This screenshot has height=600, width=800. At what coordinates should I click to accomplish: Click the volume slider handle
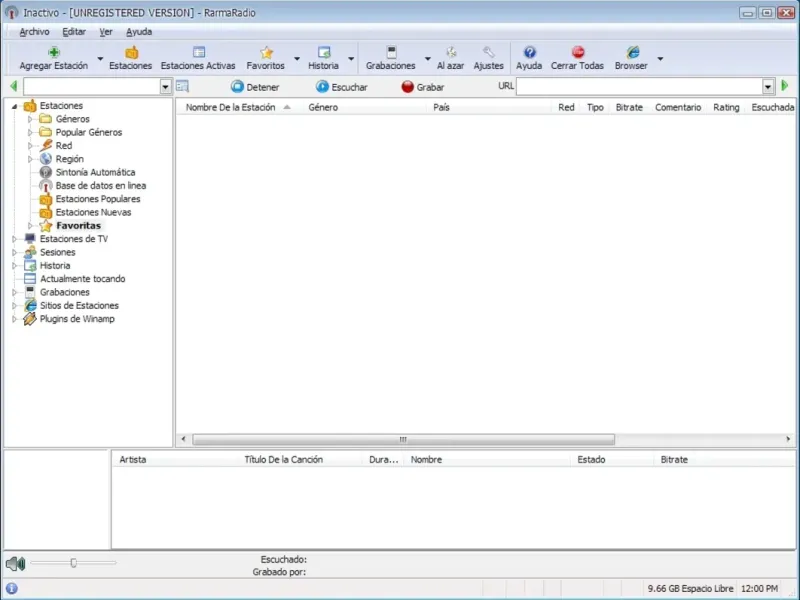point(73,563)
